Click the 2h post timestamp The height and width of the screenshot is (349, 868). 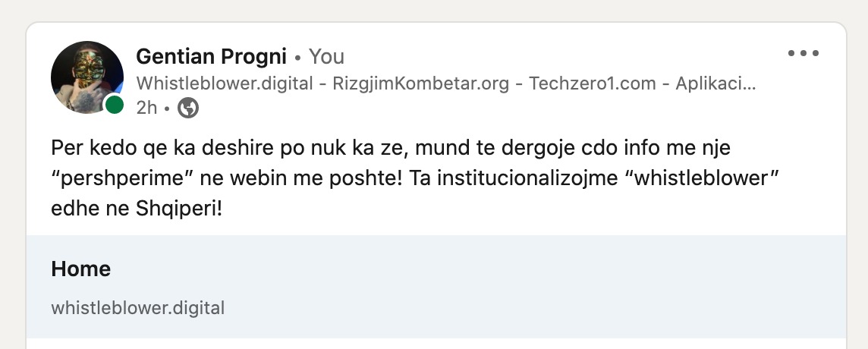pyautogui.click(x=146, y=108)
